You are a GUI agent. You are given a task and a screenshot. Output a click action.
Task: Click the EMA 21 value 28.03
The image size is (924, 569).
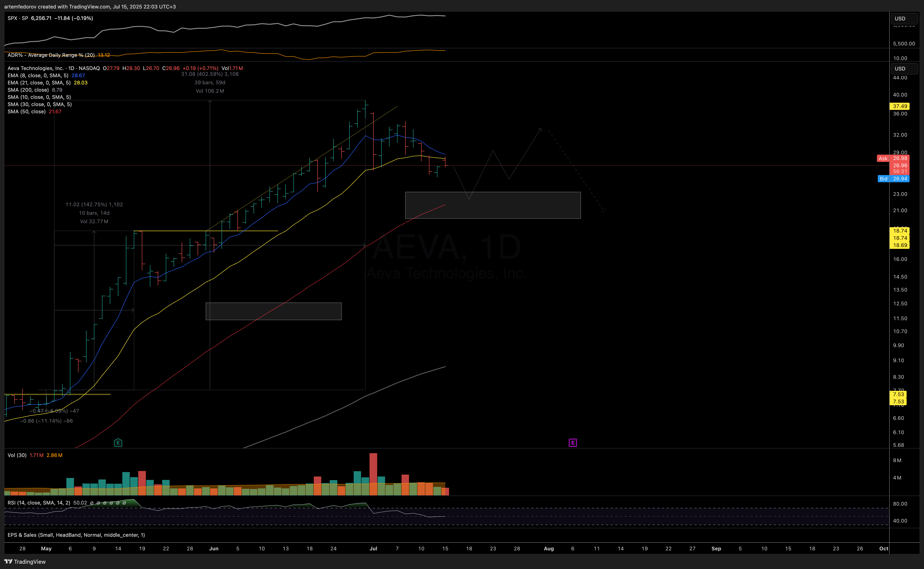(x=81, y=82)
